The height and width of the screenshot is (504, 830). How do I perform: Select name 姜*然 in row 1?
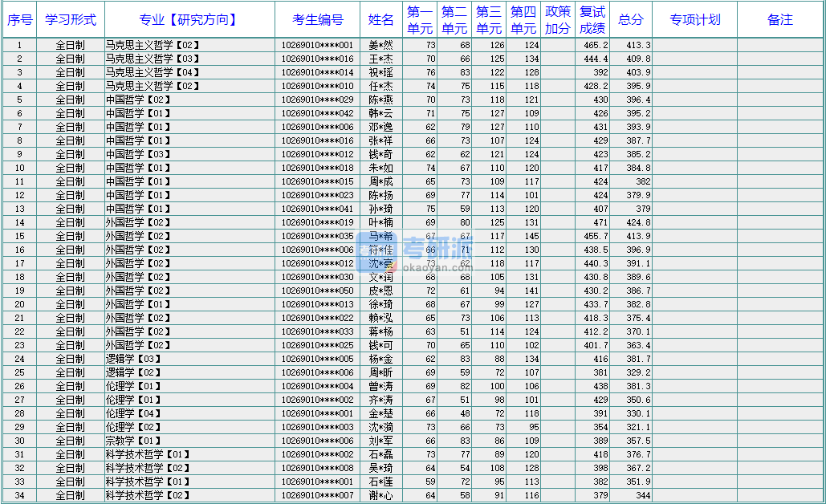click(x=380, y=46)
